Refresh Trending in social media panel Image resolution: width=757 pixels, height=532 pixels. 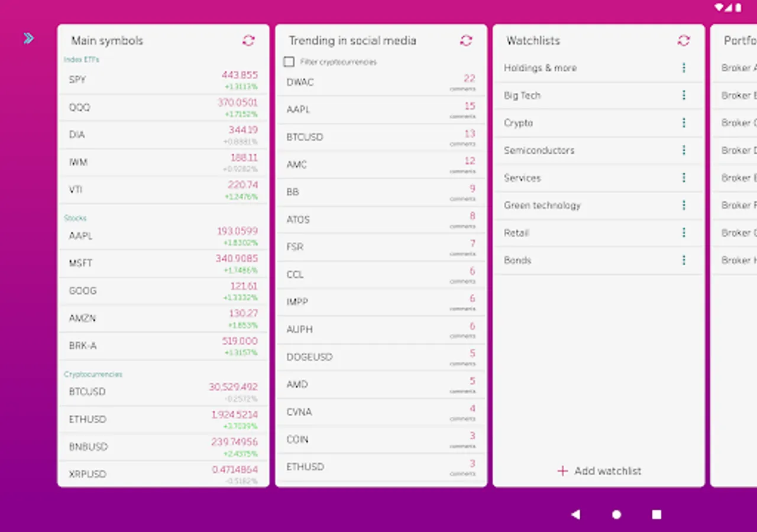point(466,40)
